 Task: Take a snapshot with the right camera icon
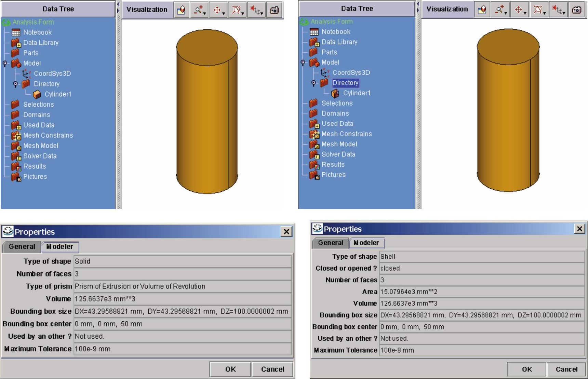click(577, 10)
